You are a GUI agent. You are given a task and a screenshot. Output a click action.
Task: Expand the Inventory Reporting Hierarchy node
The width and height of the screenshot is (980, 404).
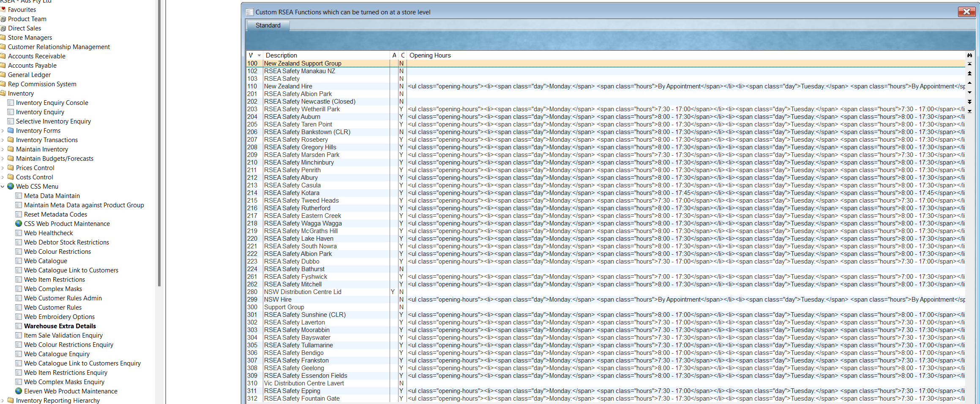3,401
